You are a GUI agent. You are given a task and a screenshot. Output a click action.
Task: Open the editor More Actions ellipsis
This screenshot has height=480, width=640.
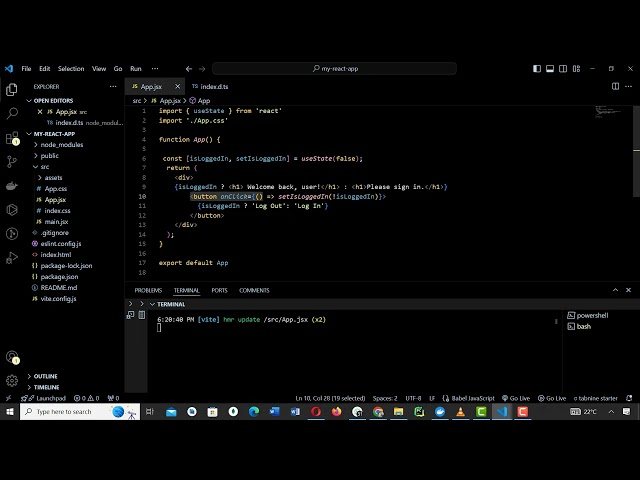tap(628, 86)
